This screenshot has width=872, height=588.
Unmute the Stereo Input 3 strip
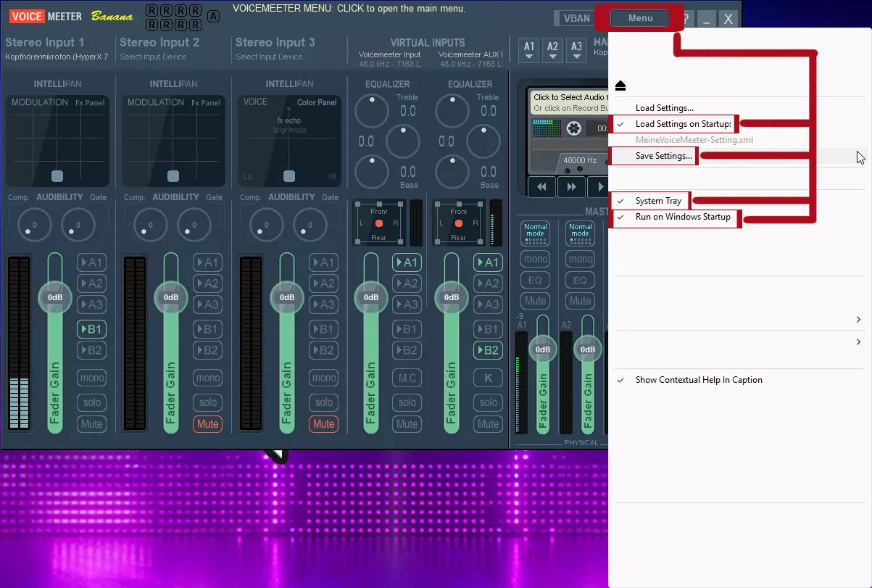tap(324, 424)
